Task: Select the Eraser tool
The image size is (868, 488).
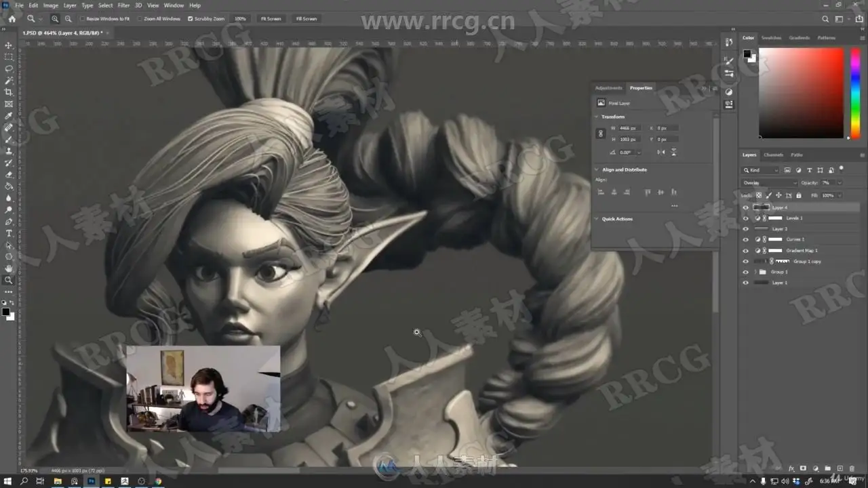Action: [9, 174]
